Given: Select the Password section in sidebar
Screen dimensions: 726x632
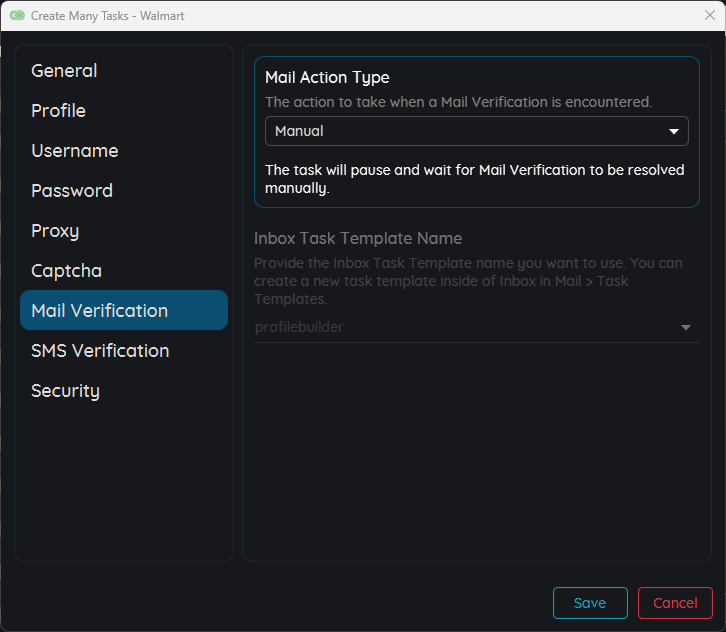Looking at the screenshot, I should coord(71,191).
